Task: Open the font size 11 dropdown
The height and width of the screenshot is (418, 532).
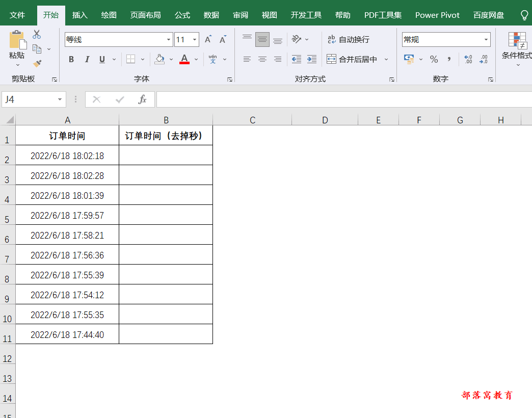Action: 195,39
